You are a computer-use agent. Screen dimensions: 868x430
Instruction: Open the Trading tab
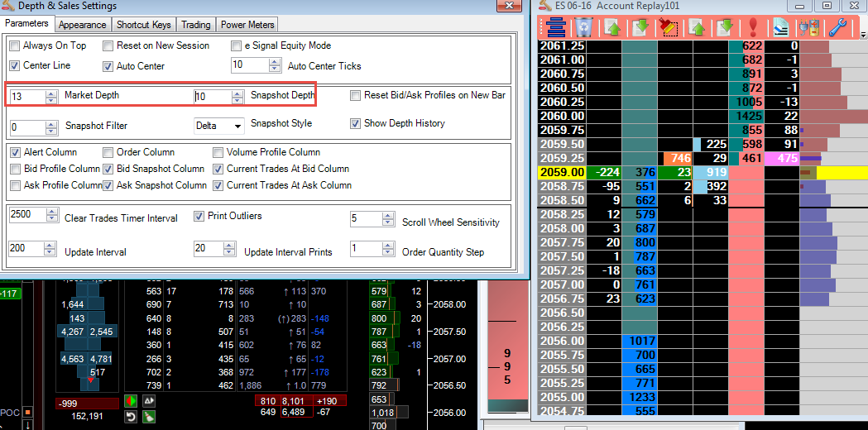[196, 25]
